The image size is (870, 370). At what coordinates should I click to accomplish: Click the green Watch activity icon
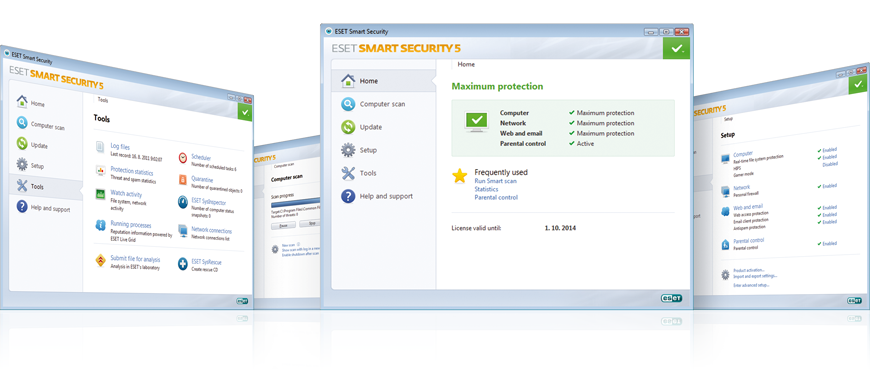100,194
